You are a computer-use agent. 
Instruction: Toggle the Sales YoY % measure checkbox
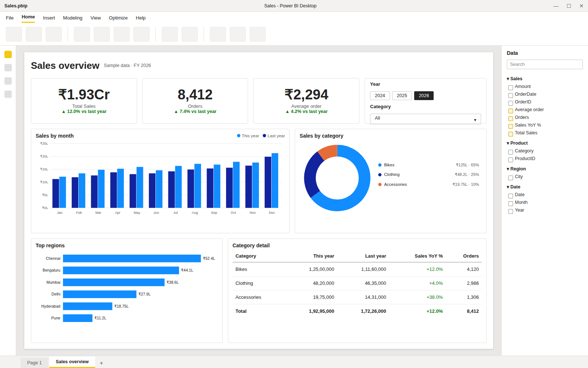(510, 126)
